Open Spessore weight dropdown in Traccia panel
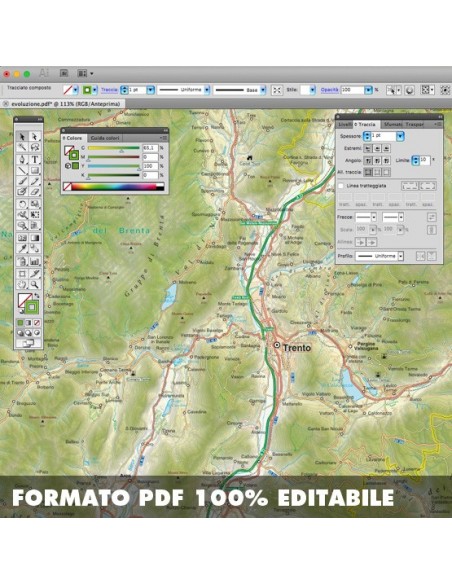 [400, 136]
